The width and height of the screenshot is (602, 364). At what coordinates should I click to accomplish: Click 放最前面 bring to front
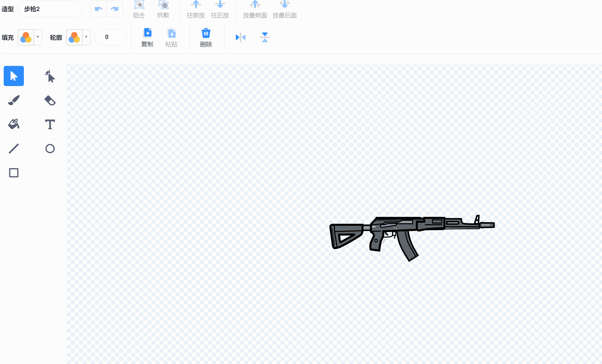pos(255,9)
